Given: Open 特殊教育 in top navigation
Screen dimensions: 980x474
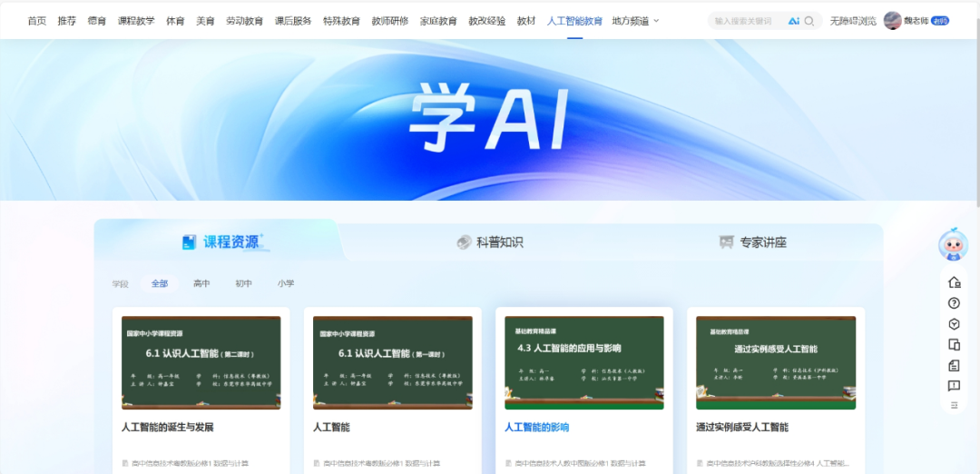Looking at the screenshot, I should [x=341, y=21].
